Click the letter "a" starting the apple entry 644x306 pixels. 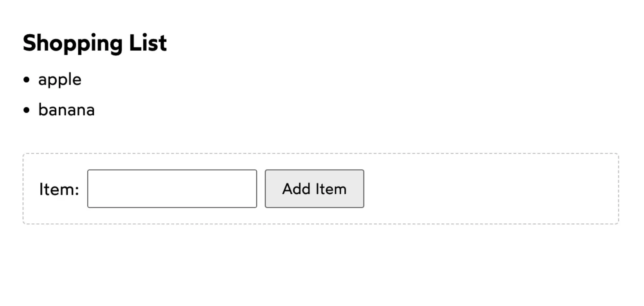[x=42, y=80]
